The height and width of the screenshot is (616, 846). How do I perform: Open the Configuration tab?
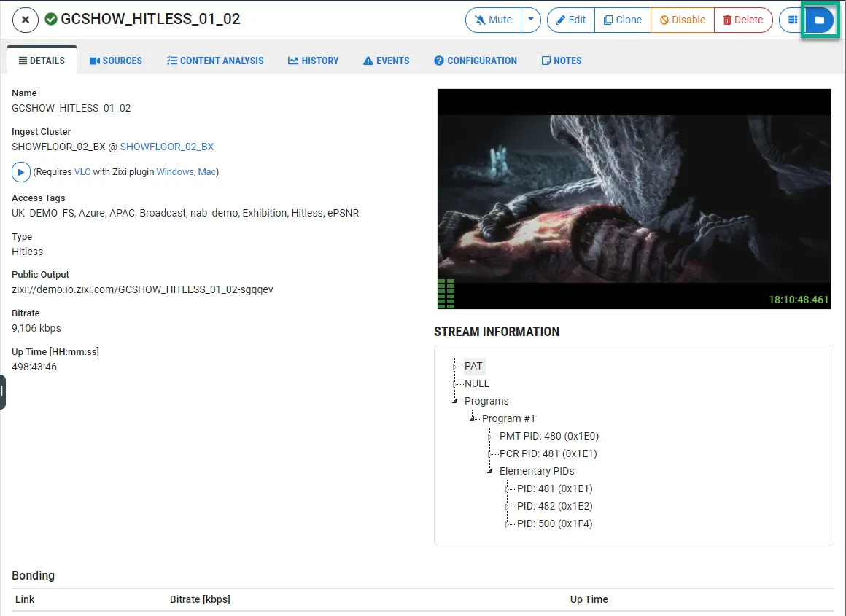(x=476, y=61)
